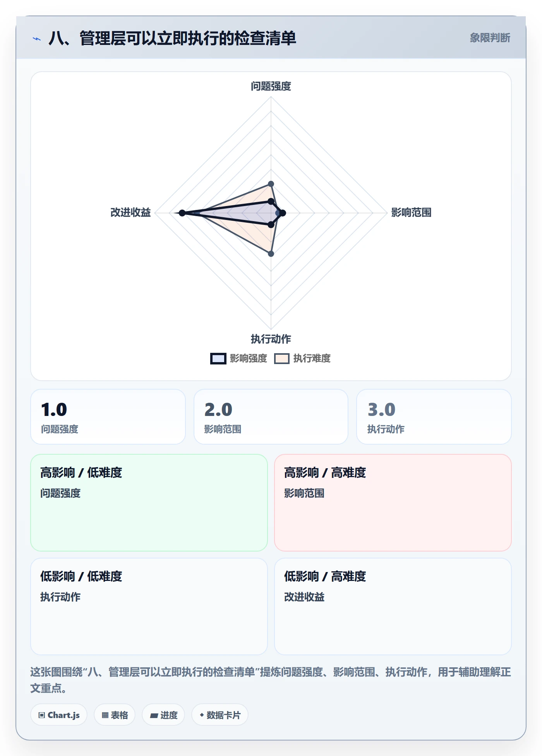Click the 执行动作 axis data point of 执行难度

click(271, 254)
